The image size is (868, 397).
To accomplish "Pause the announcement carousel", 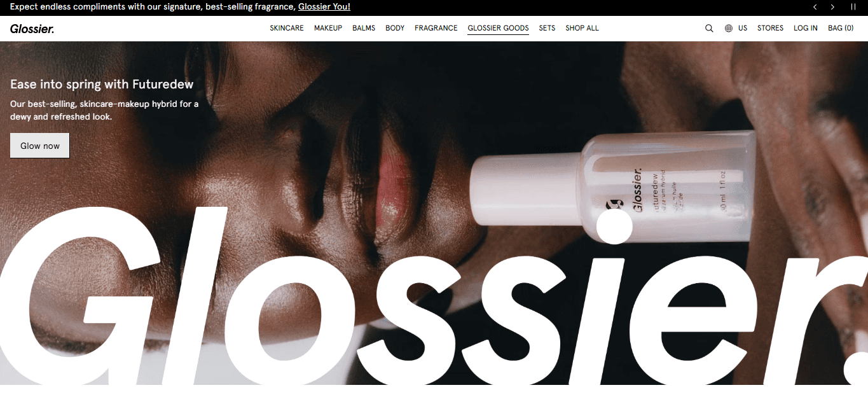I will pos(853,7).
